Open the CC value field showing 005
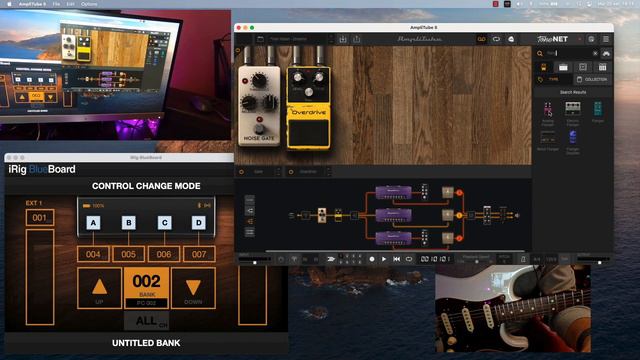 tap(129, 254)
